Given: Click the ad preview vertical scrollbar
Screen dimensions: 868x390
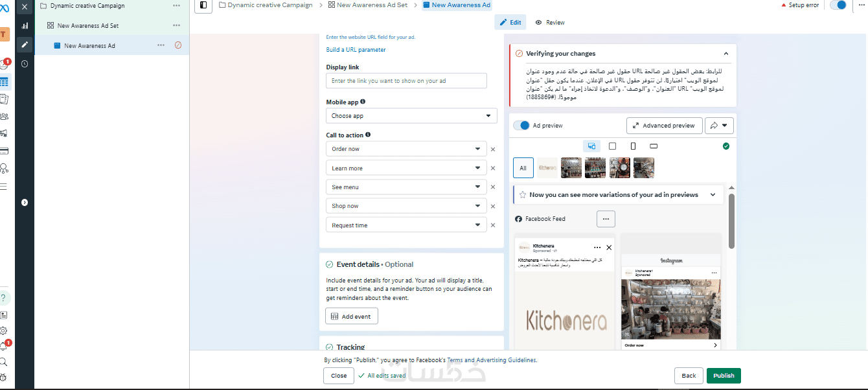Looking at the screenshot, I should [x=731, y=220].
